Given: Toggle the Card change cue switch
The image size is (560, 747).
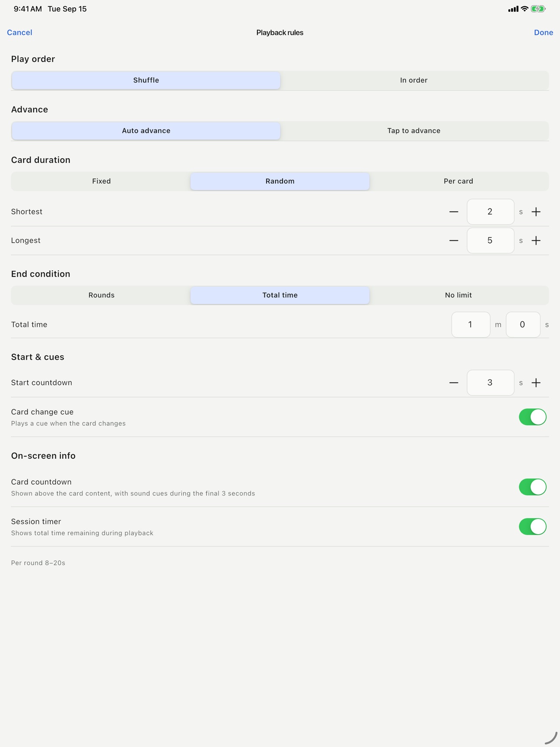Looking at the screenshot, I should tap(533, 417).
